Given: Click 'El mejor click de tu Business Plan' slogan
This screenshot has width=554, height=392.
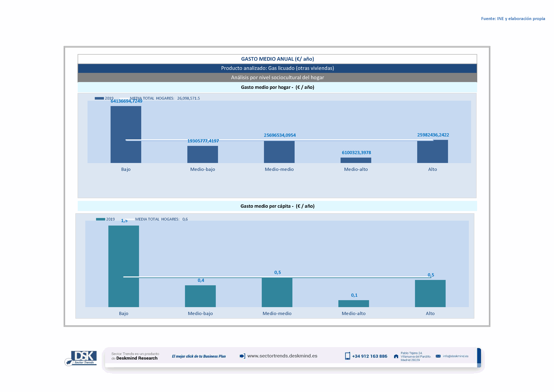Looking at the screenshot, I should pyautogui.click(x=199, y=356).
